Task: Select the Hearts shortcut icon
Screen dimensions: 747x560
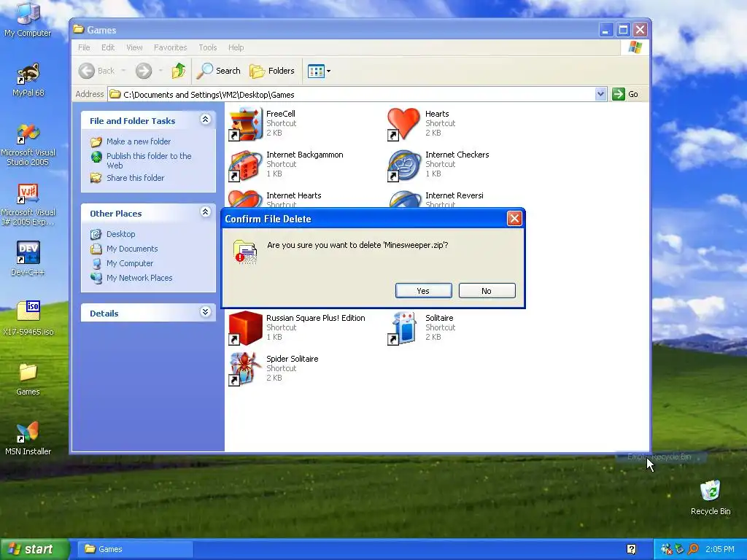Action: click(x=403, y=124)
